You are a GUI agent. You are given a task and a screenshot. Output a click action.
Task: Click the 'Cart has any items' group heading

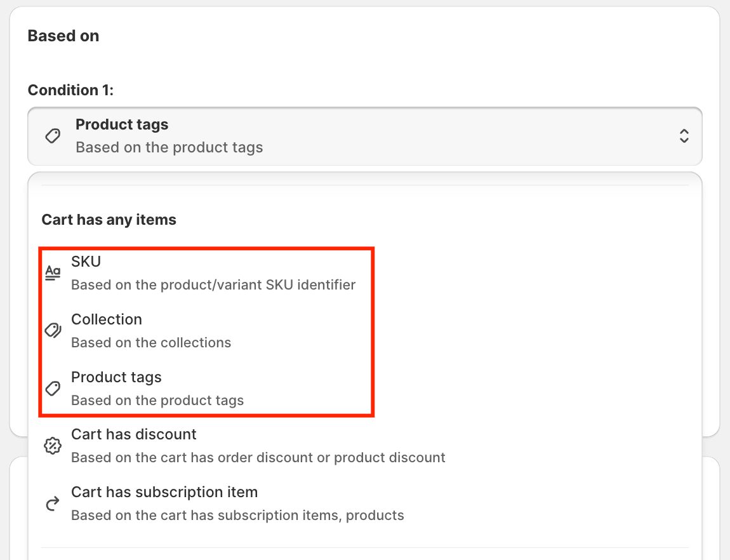(109, 220)
